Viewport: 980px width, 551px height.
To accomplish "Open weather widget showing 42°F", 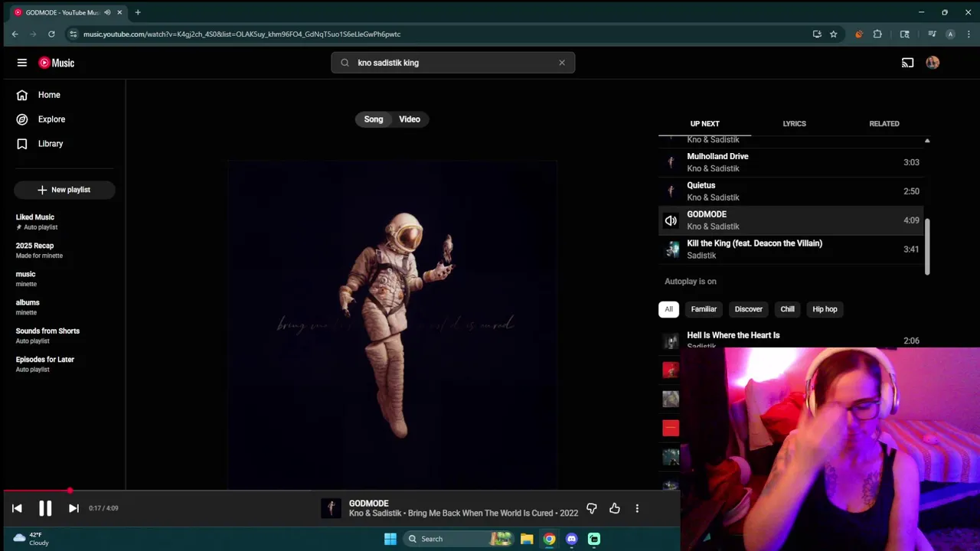I will pyautogui.click(x=32, y=539).
